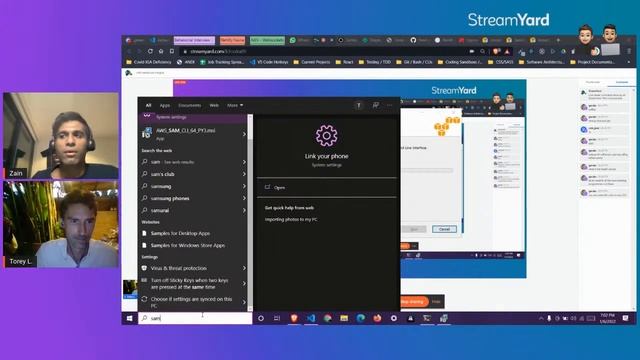Click the taskbar clock showing the time
The width and height of the screenshot is (640, 360).
[x=607, y=318]
